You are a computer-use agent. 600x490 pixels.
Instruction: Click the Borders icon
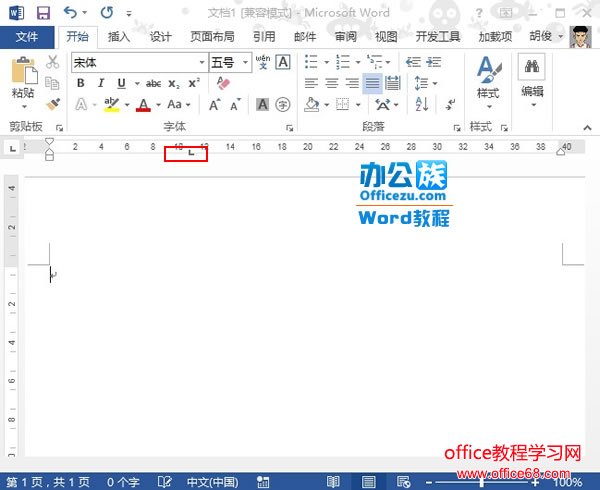pos(342,104)
